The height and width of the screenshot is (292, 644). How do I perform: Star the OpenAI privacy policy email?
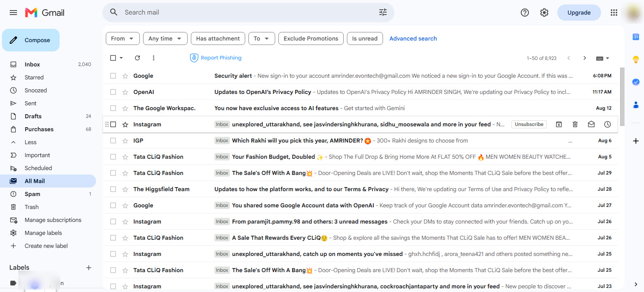point(125,92)
